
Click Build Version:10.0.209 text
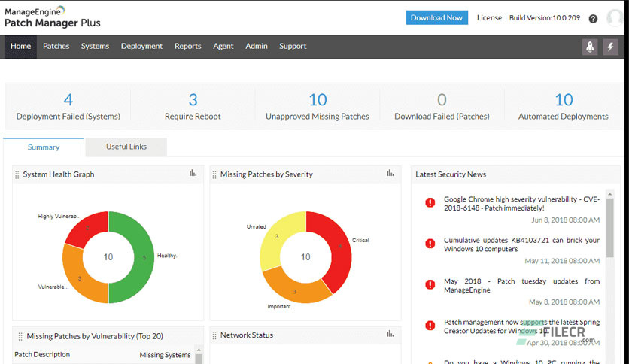545,17
